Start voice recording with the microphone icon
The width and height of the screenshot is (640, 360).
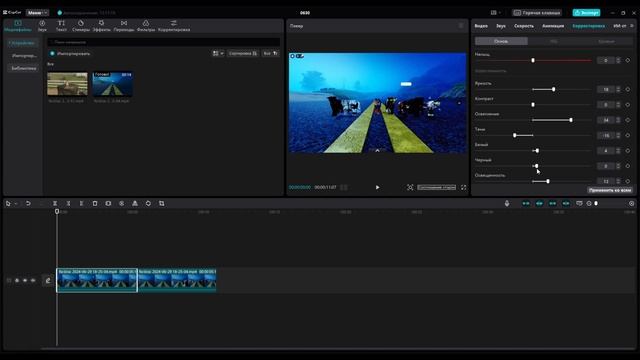[507, 203]
